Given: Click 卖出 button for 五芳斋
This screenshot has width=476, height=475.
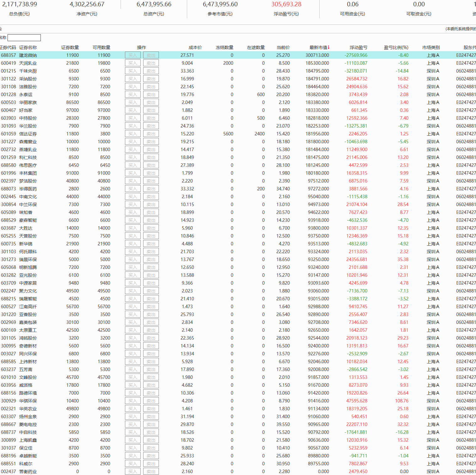Looking at the screenshot, I should point(151,369).
